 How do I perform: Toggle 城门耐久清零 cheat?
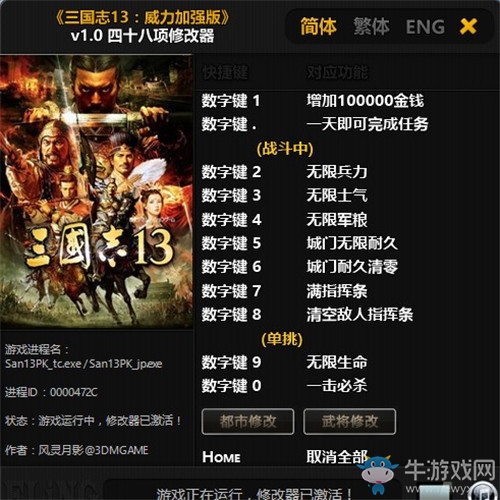point(352,267)
